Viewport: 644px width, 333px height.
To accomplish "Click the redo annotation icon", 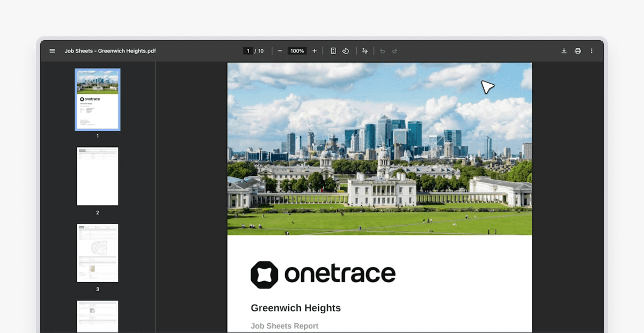I will (x=394, y=50).
